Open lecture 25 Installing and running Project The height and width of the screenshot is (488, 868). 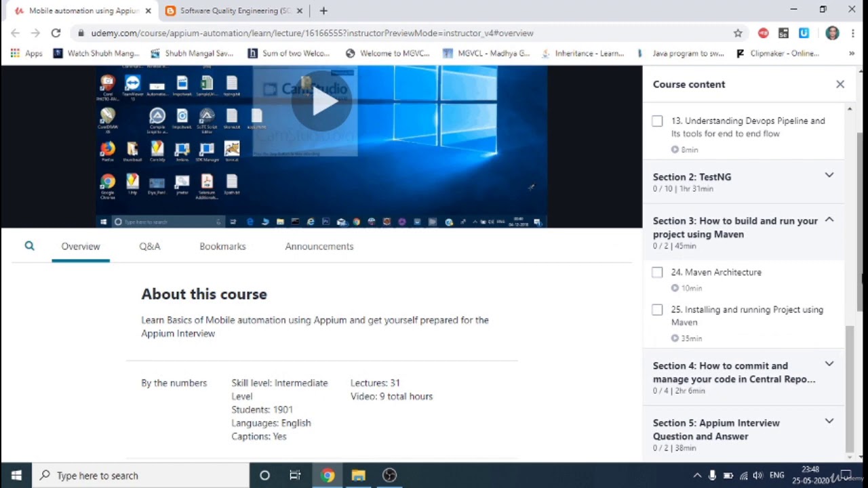[747, 316]
